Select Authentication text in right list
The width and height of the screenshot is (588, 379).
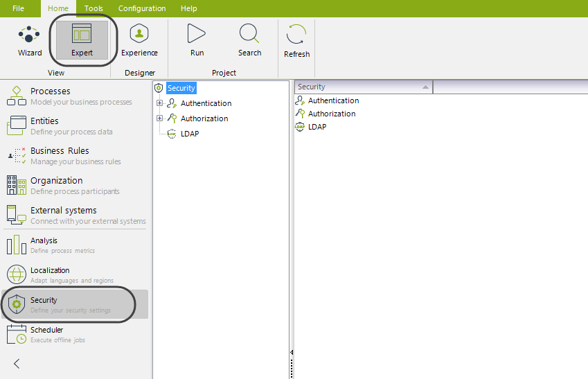(x=333, y=100)
